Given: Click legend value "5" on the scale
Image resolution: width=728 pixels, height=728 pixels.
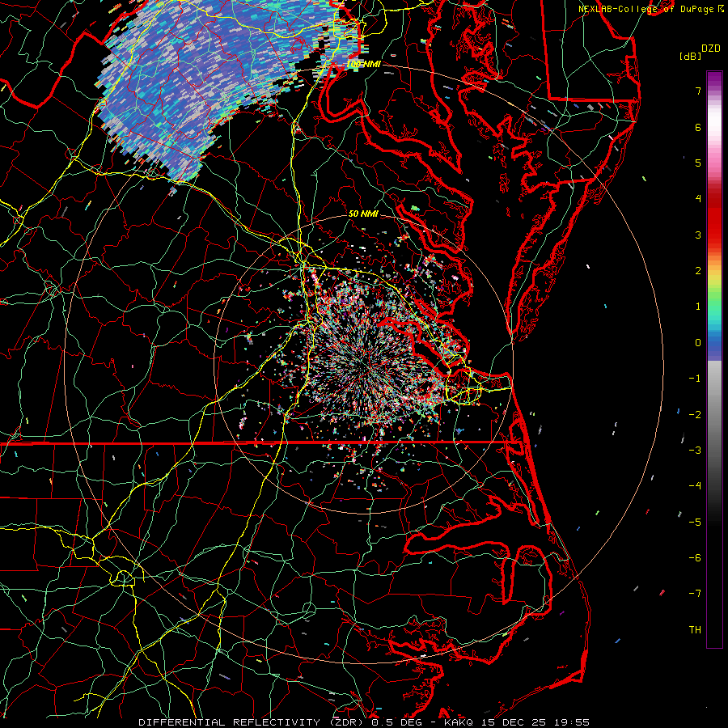Looking at the screenshot, I should click(697, 163).
